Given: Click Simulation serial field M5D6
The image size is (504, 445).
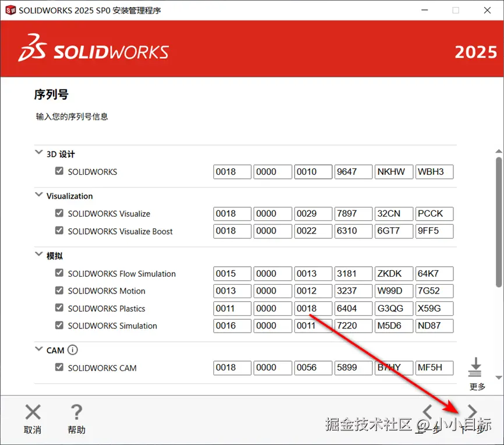Looking at the screenshot, I should click(x=394, y=326).
